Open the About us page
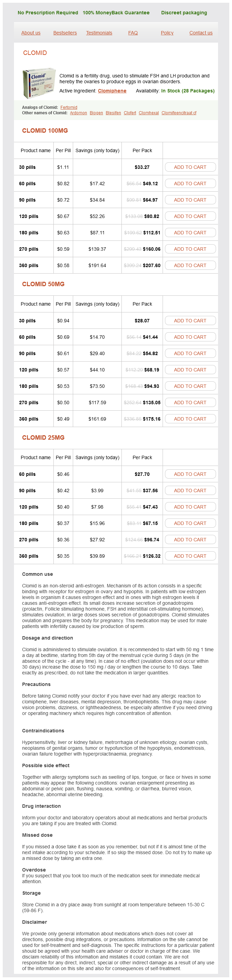 pos(31,33)
